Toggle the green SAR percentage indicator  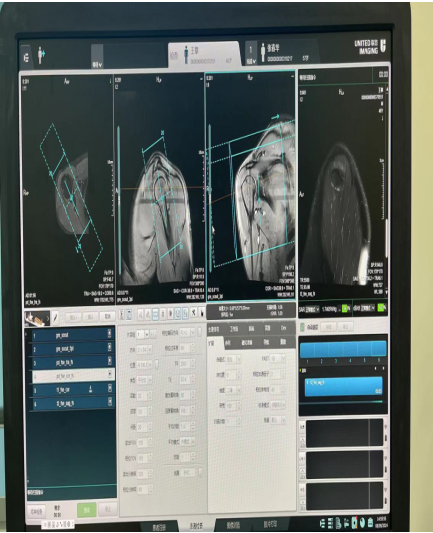[346, 308]
